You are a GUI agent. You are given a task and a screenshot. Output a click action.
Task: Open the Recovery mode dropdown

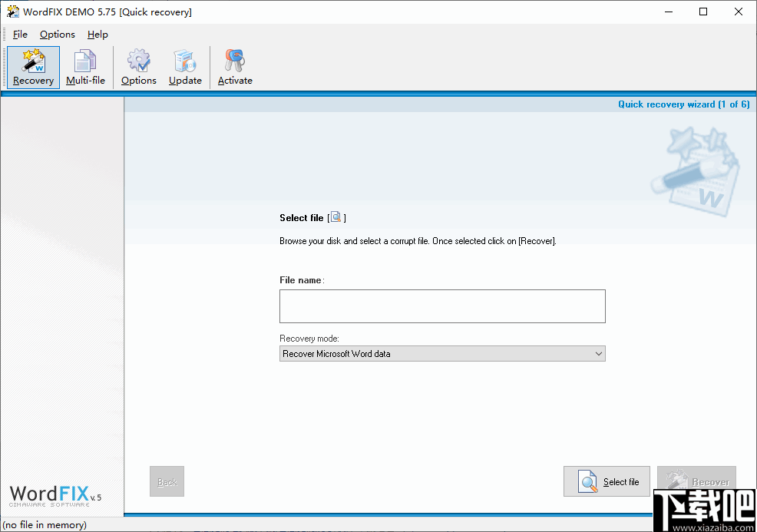tap(442, 353)
